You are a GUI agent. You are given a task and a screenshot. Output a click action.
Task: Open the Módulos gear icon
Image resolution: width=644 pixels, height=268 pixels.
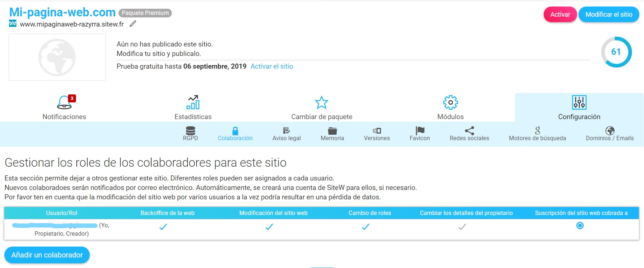coord(451,102)
